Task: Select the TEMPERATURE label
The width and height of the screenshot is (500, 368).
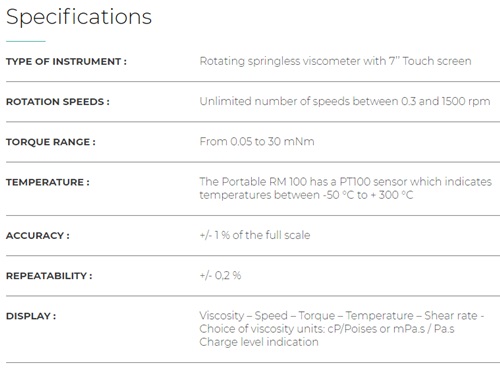Action: point(48,182)
